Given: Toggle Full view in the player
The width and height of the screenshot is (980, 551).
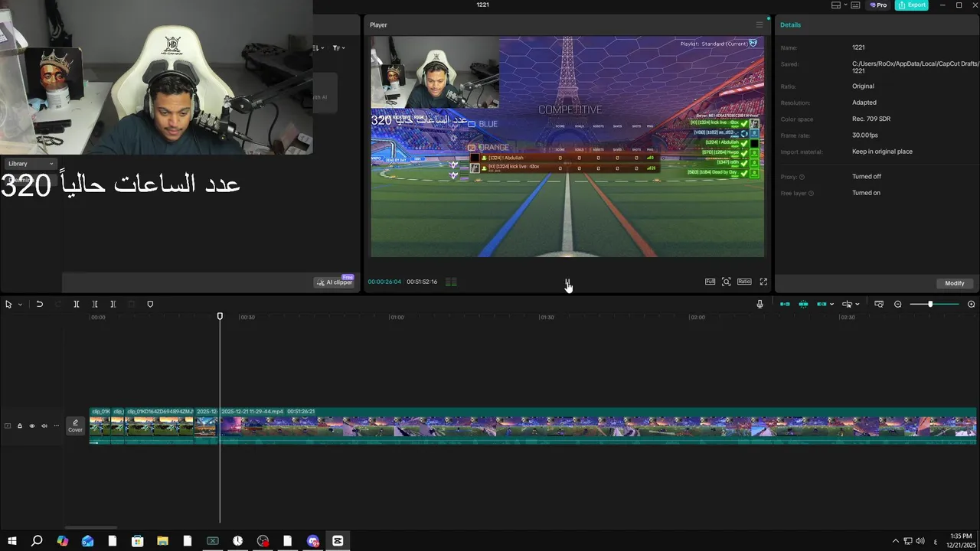Looking at the screenshot, I should [x=710, y=282].
